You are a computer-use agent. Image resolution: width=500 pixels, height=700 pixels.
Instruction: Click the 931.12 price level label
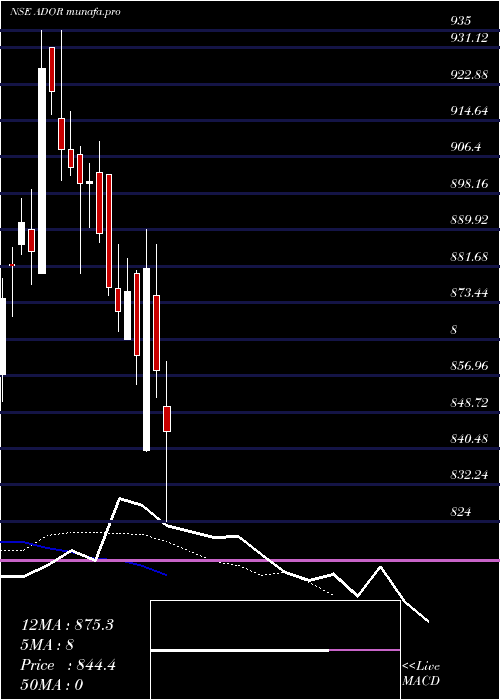tap(469, 38)
